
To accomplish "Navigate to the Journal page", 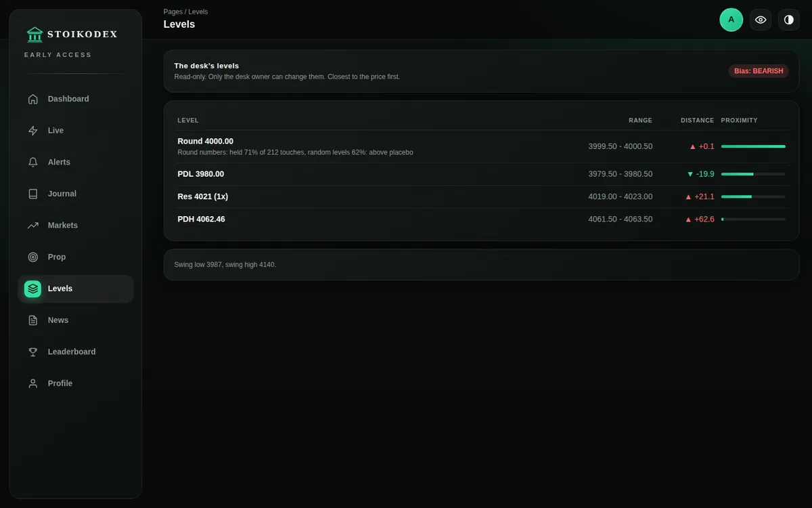I will (76, 194).
